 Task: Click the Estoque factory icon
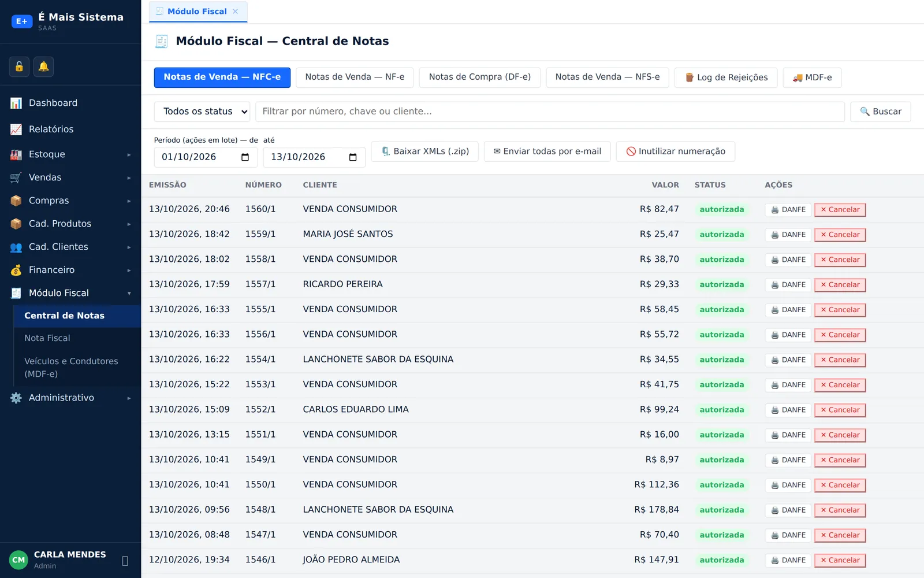(16, 154)
